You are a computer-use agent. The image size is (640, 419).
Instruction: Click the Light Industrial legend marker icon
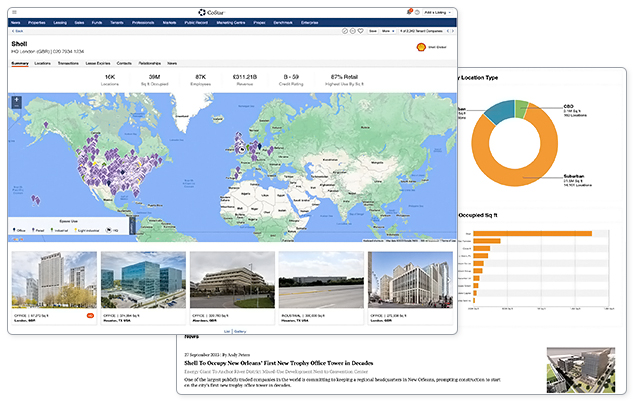(76, 230)
